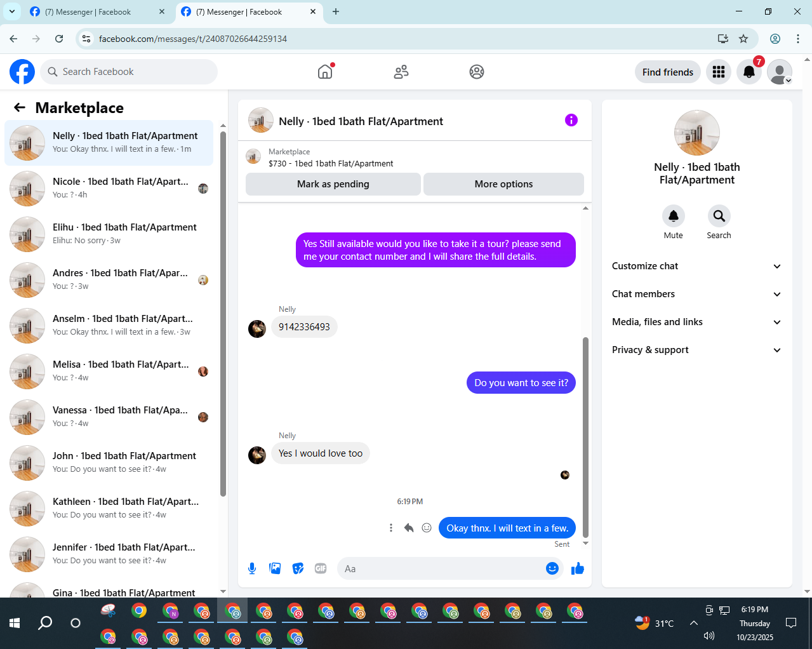
Task: Open Jennifer conversation in the list
Action: coord(109,554)
